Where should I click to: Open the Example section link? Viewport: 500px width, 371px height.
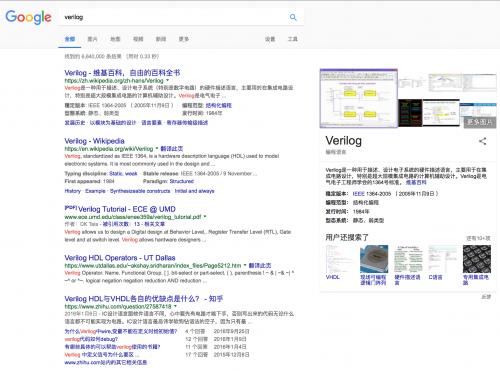point(95,191)
